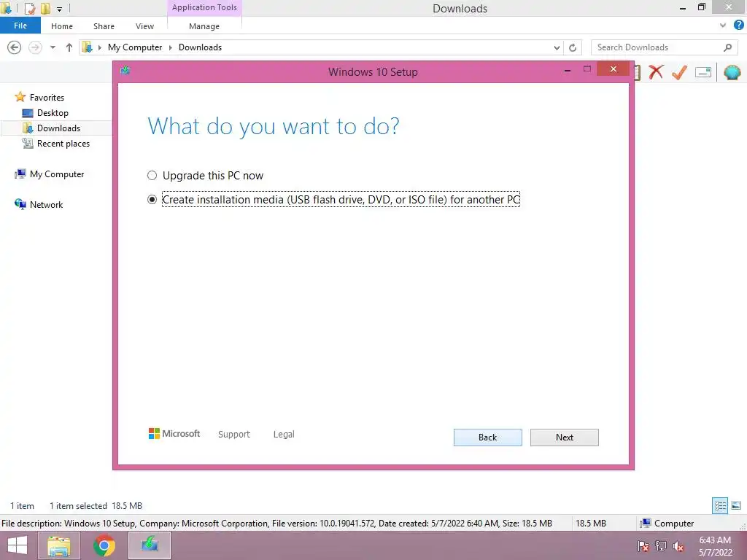
Task: Expand chevron before My Computer breadcrumb
Action: click(x=99, y=47)
